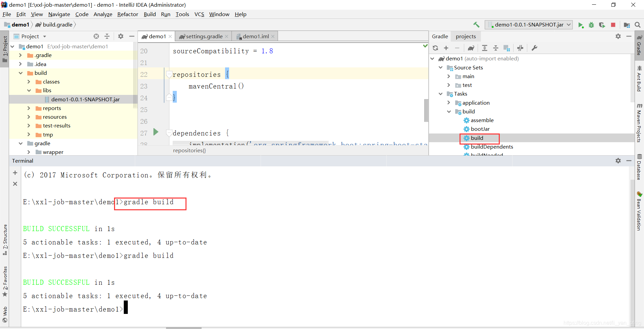Screen dimensions: 644x329
Task: Fold the repositories block on line 22
Action: click(x=169, y=74)
